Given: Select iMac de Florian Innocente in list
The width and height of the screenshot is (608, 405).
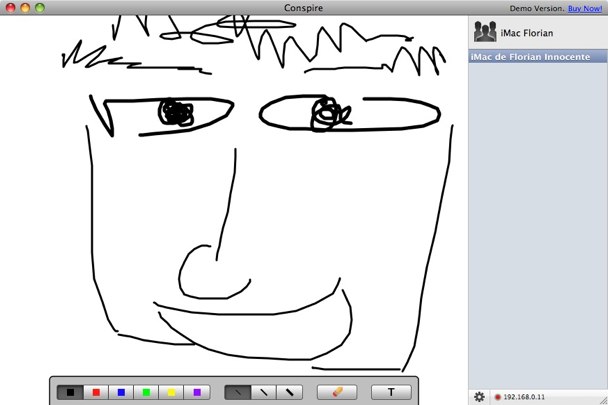Looking at the screenshot, I should (x=537, y=57).
